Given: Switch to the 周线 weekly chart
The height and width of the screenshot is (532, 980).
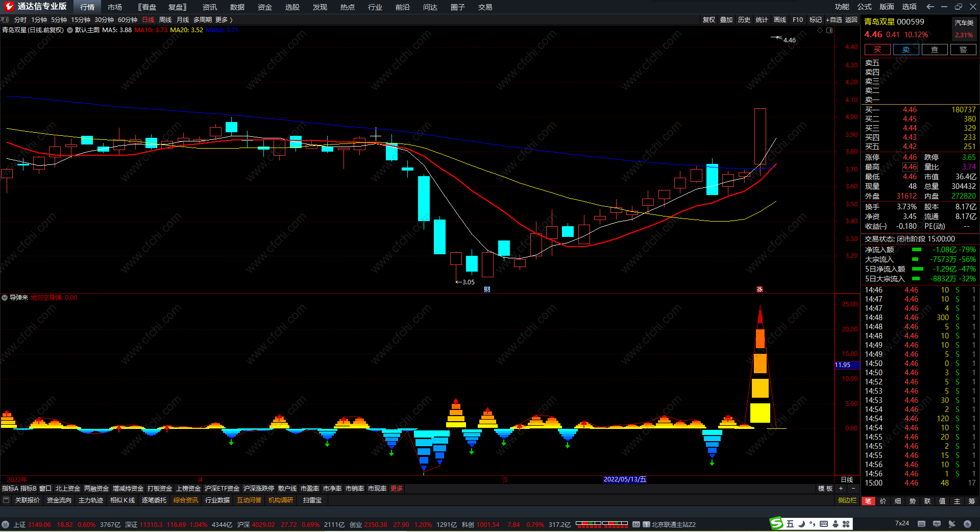Looking at the screenshot, I should pos(165,20).
